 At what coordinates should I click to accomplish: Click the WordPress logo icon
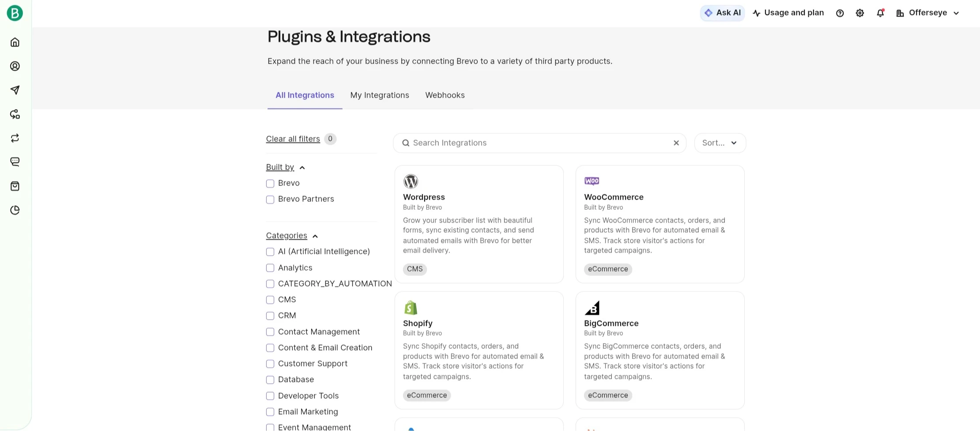tap(411, 181)
